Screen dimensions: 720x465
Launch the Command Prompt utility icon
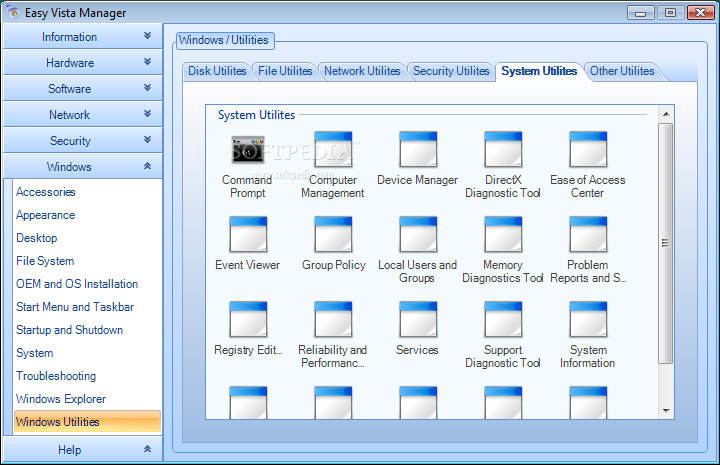pyautogui.click(x=248, y=150)
